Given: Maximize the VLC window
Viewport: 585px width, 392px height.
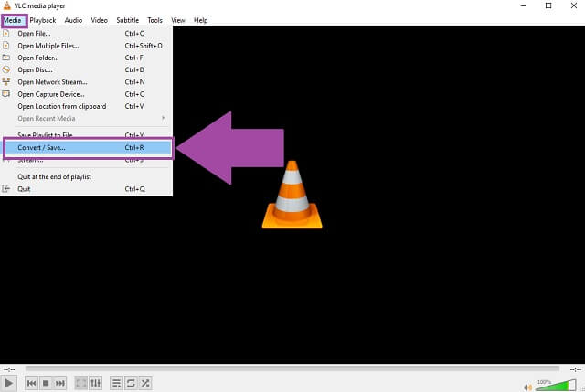Looking at the screenshot, I should pos(548,5).
